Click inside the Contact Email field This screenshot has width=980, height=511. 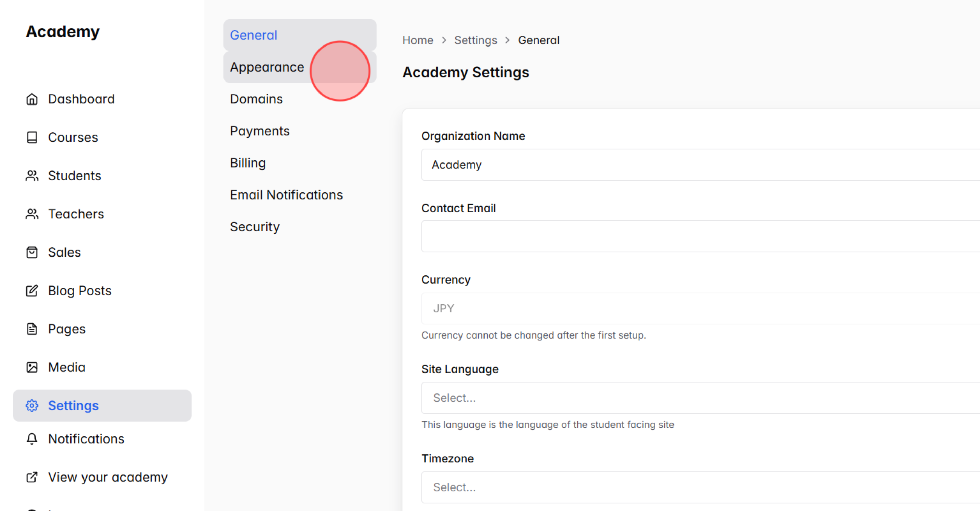click(x=609, y=236)
